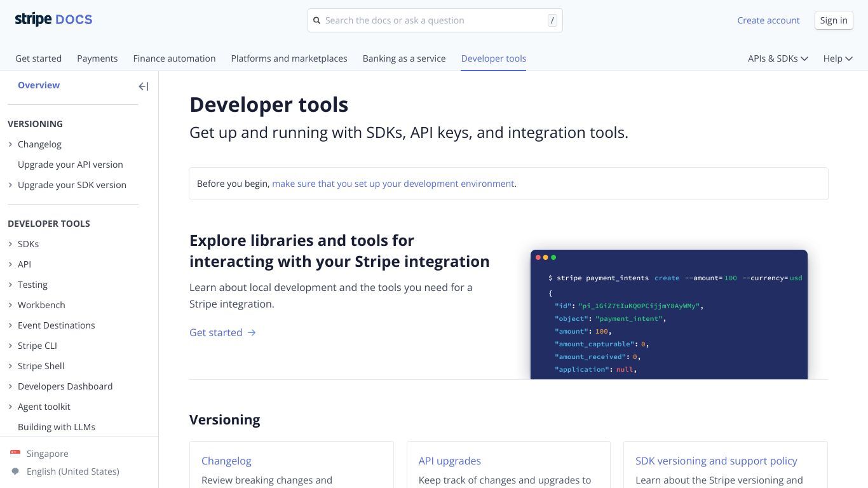Click the language speech bubble icon
The image size is (868, 488).
coord(15,471)
